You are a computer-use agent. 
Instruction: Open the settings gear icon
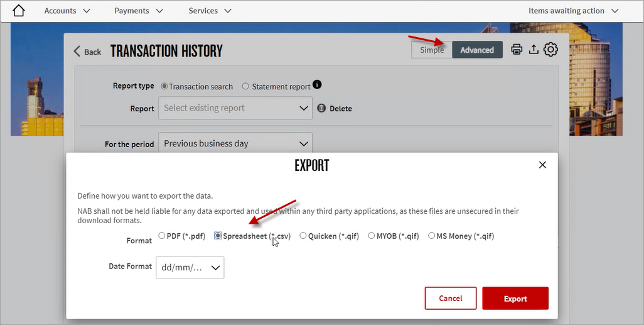[550, 50]
